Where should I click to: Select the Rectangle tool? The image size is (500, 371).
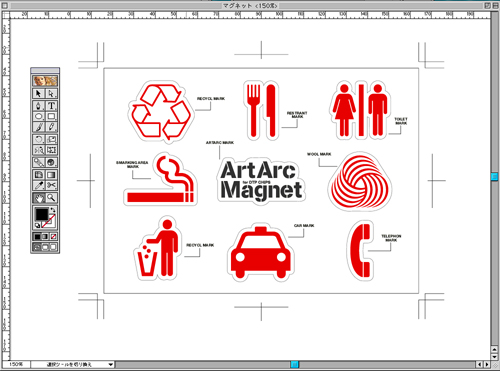[51, 116]
